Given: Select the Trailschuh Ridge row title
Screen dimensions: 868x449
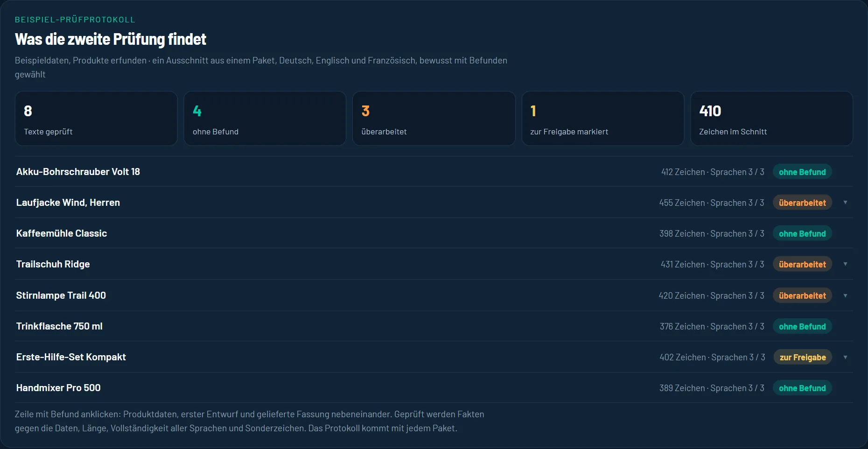Looking at the screenshot, I should (53, 264).
